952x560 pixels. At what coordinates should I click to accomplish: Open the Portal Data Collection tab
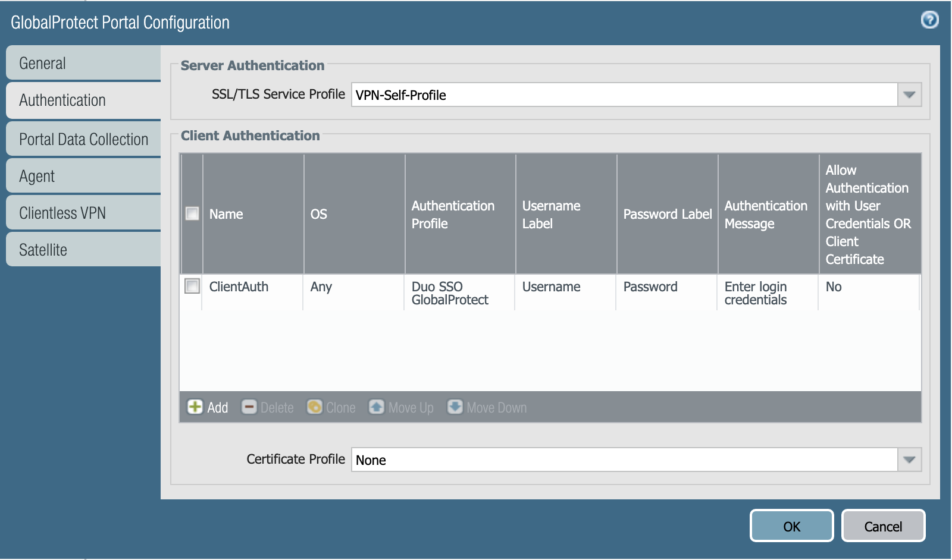tap(83, 139)
